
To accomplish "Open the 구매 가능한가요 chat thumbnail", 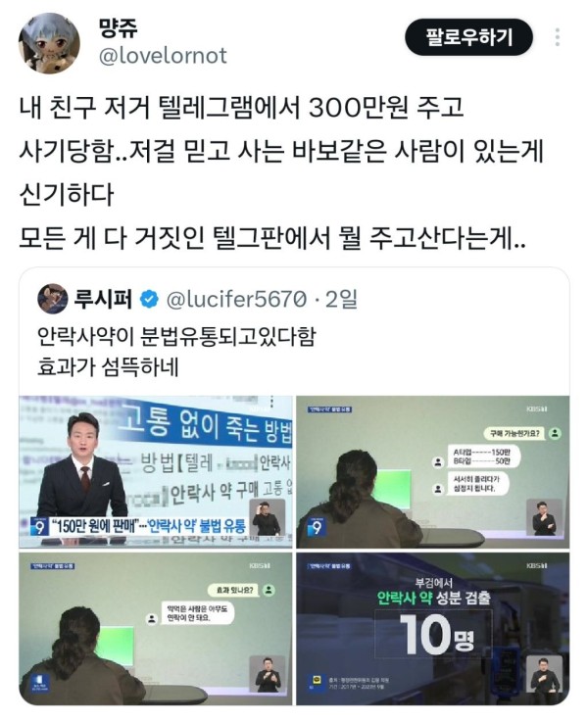I will pos(432,472).
